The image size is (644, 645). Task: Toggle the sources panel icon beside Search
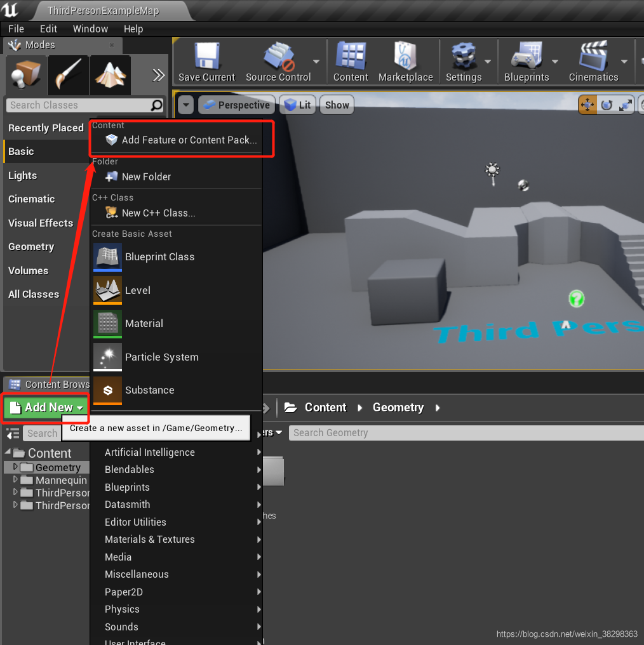coord(13,433)
